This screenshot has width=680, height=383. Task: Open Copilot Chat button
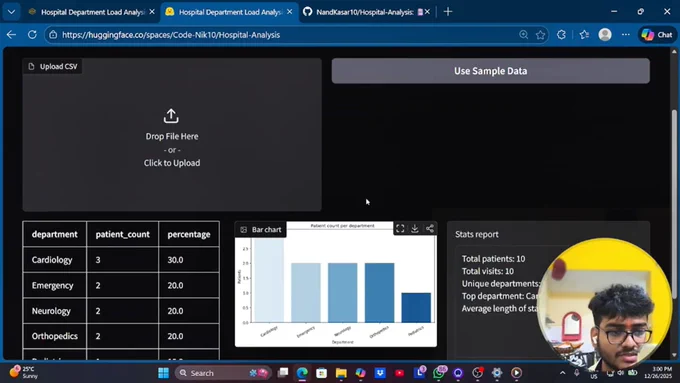click(657, 35)
